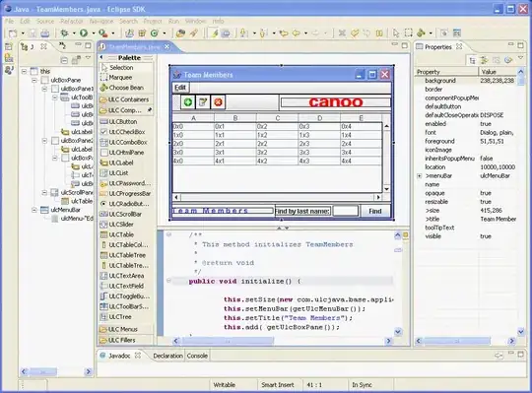Open the Refactor menu

(71, 21)
